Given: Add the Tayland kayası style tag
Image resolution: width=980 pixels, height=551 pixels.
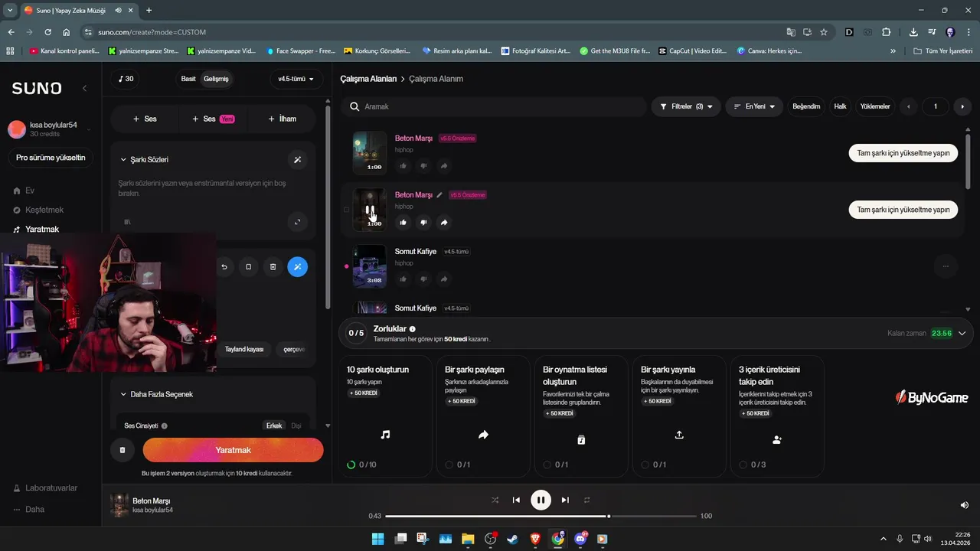Looking at the screenshot, I should pos(244,349).
